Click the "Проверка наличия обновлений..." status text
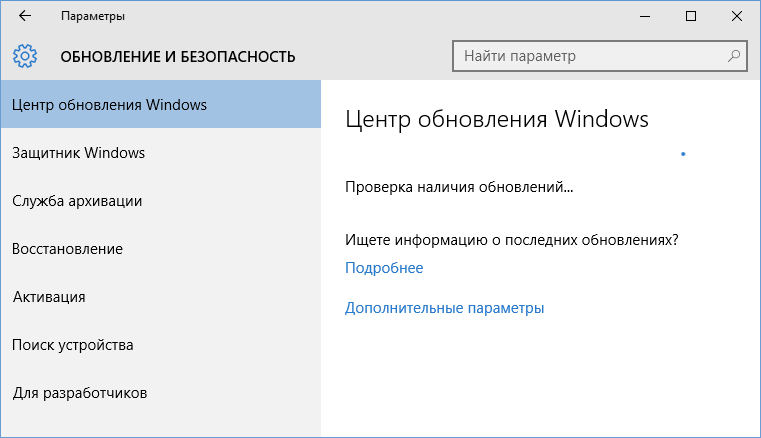The width and height of the screenshot is (761, 438). click(459, 187)
